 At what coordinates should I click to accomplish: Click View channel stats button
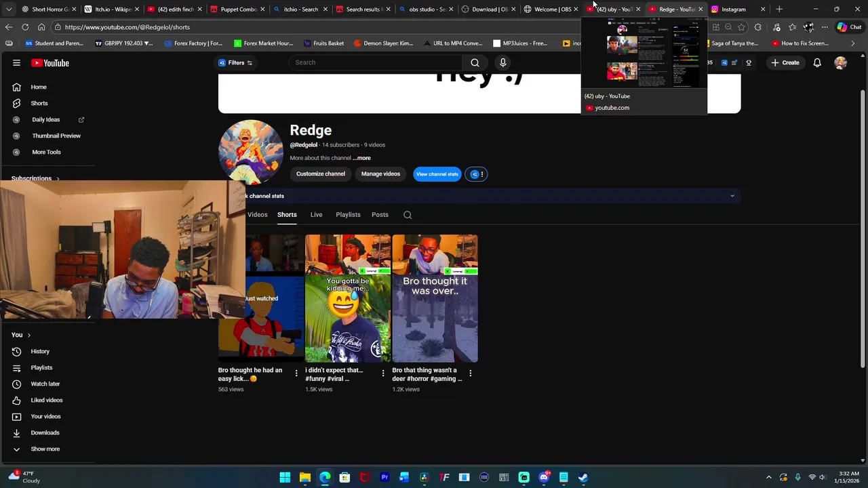437,174
